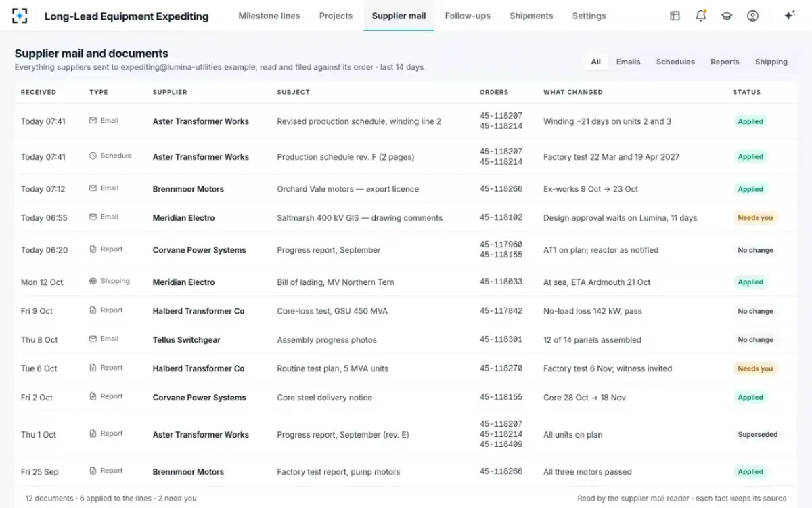The image size is (812, 508).
Task: Click order number 45-118102
Action: tap(501, 218)
